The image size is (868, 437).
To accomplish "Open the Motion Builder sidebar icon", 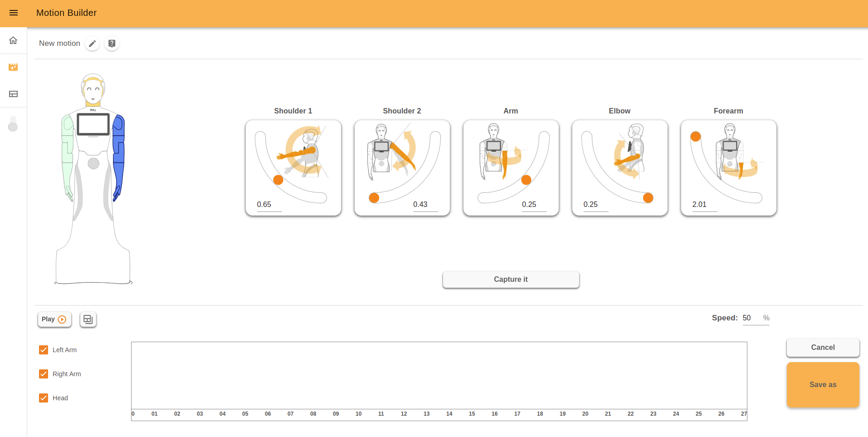I will click(x=13, y=67).
